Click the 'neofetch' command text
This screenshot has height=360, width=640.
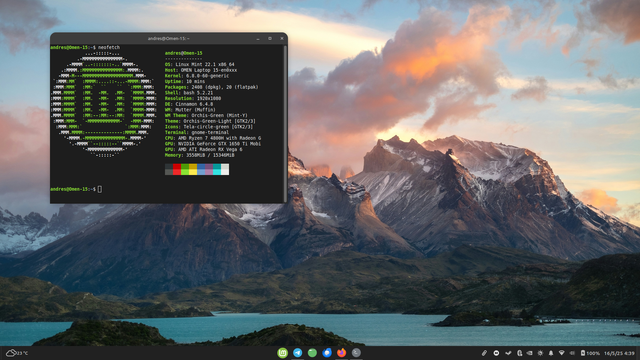pyautogui.click(x=109, y=48)
